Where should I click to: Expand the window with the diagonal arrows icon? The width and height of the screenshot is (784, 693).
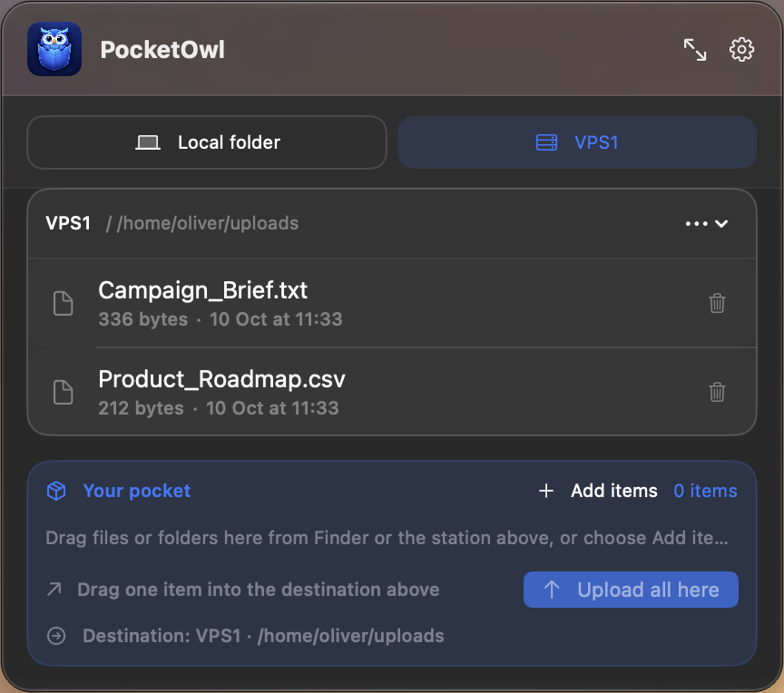pyautogui.click(x=695, y=50)
